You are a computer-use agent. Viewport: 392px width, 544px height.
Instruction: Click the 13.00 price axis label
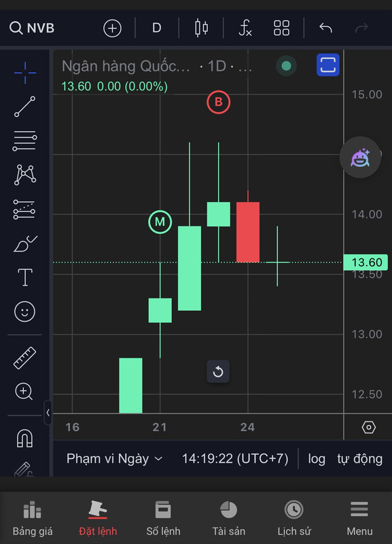[367, 334]
